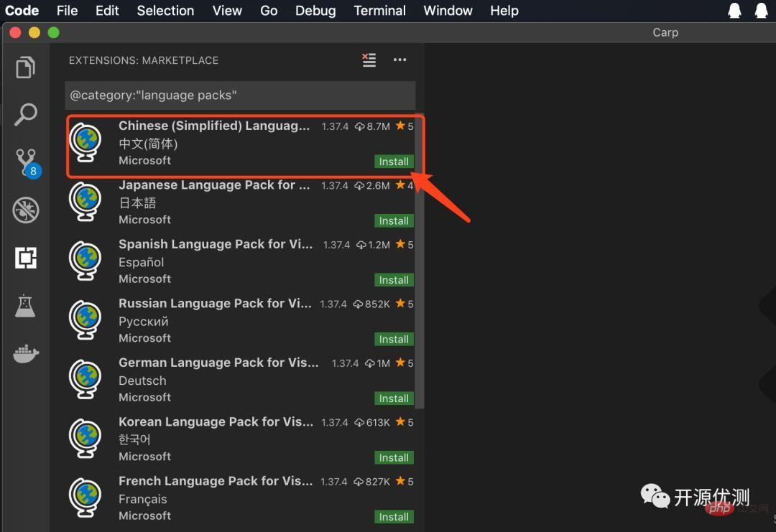Image resolution: width=776 pixels, height=532 pixels.
Task: Open the Docker view in activity bar
Action: point(26,353)
